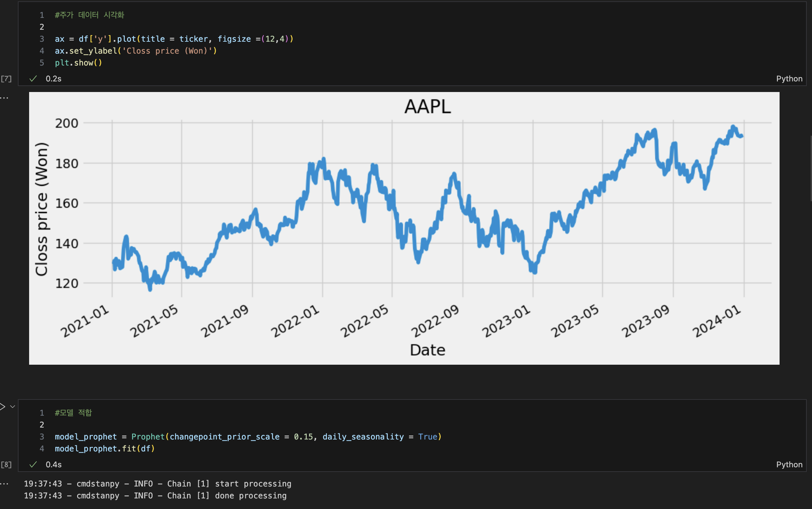The height and width of the screenshot is (509, 812).
Task: Click the comment '#모델 적합'
Action: [x=73, y=413]
